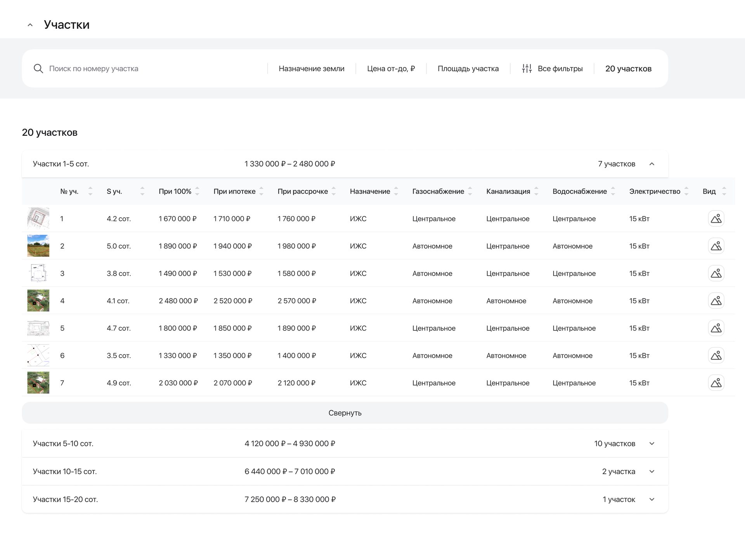Open Все фильтры panel

(x=552, y=69)
